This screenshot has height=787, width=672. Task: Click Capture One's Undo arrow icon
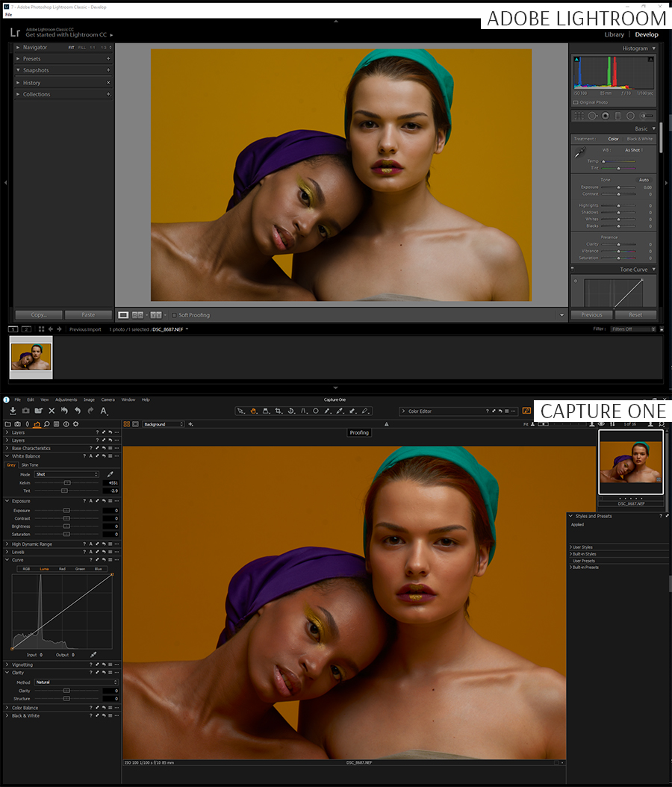coord(78,411)
